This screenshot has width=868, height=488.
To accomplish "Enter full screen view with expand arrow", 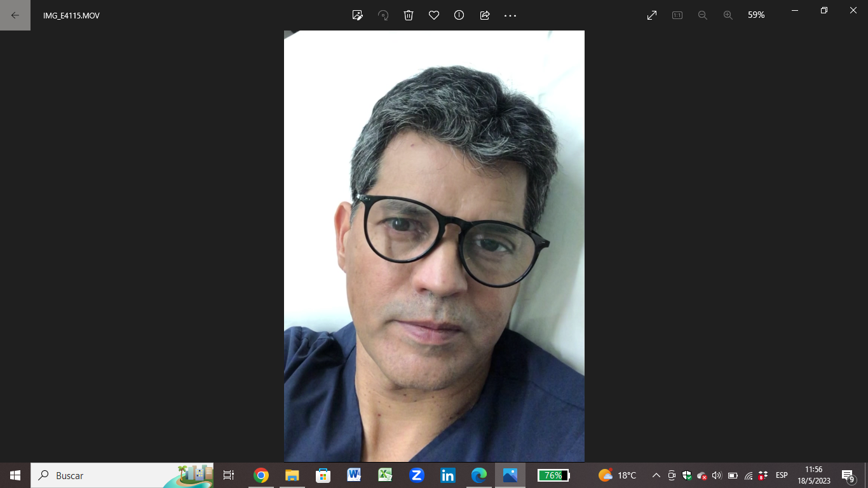I will point(652,15).
